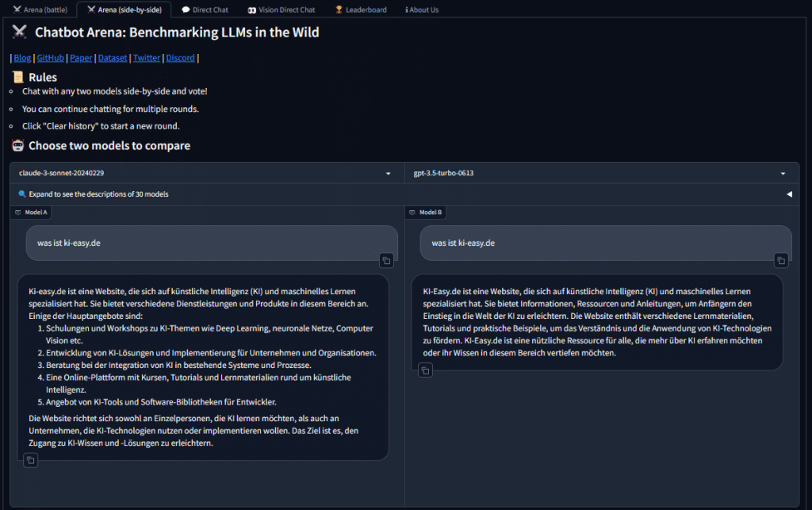This screenshot has width=812, height=510.
Task: Click the magnifier icon beside model descriptions
Action: coord(22,194)
